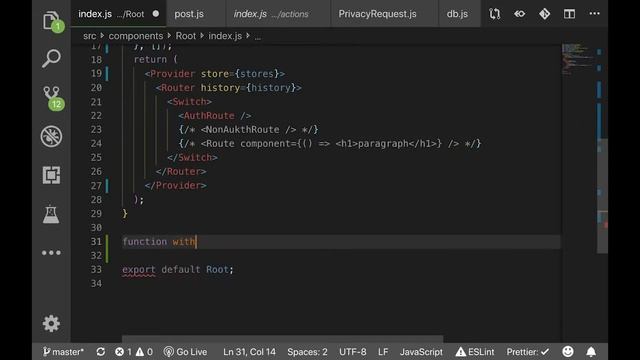Open the Test beaker view
This screenshot has height=360, width=640.
(x=51, y=214)
